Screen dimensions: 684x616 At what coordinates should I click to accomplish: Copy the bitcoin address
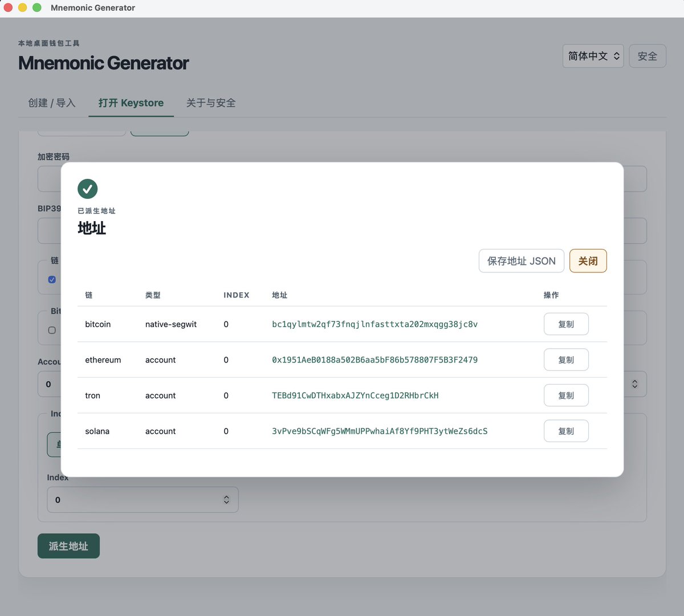(566, 324)
